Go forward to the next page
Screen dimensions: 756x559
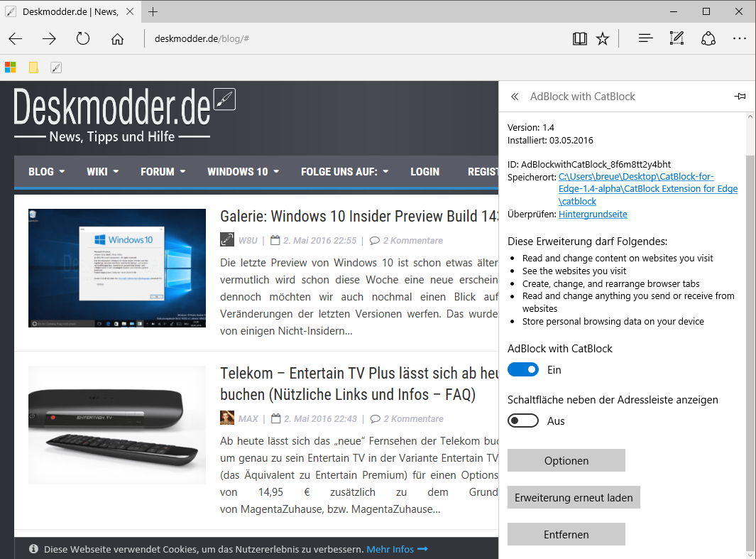tap(49, 38)
